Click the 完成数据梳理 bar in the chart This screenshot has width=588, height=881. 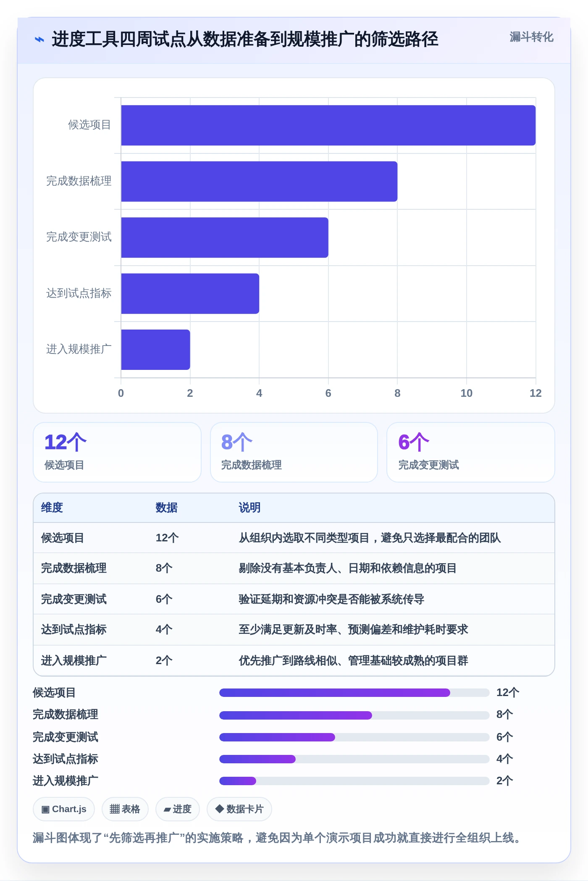click(259, 182)
